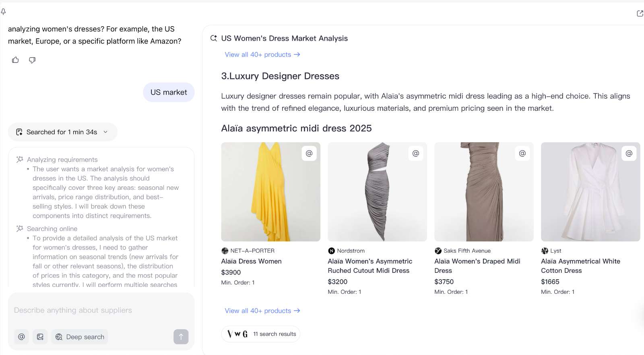Image resolution: width=644 pixels, height=355 pixels.
Task: Click the NET-A-PORTER store logo icon
Action: point(225,251)
